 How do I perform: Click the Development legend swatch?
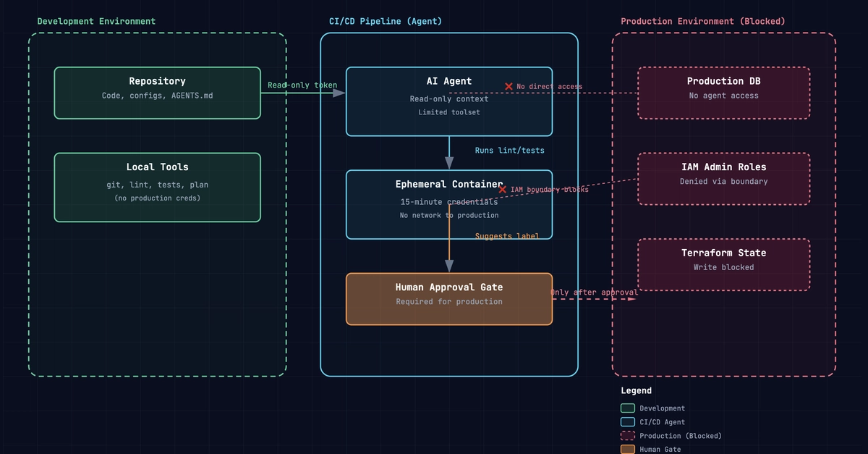click(x=628, y=408)
